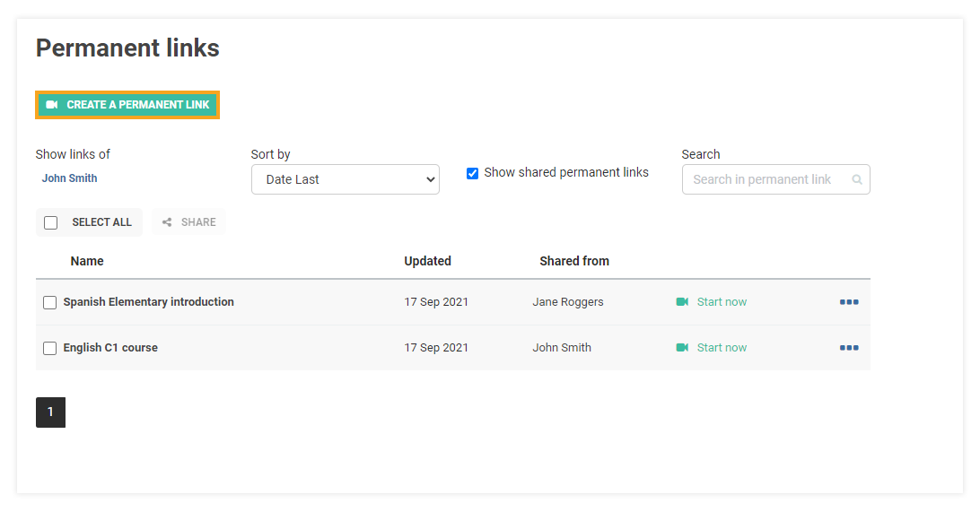The image size is (980, 512).
Task: Click the share icon in the Share button
Action: coord(167,222)
